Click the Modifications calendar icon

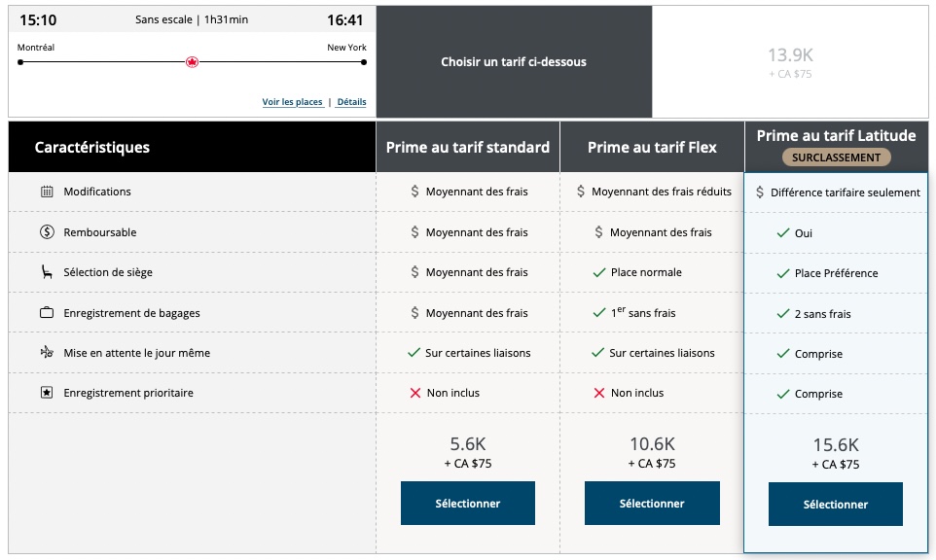[x=47, y=192]
